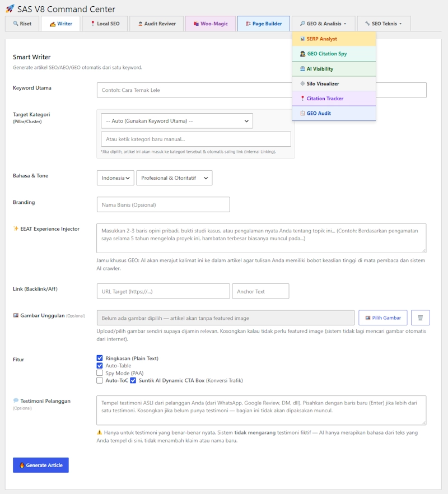The height and width of the screenshot is (494, 448).
Task: Click the featured image path field
Action: point(226,318)
